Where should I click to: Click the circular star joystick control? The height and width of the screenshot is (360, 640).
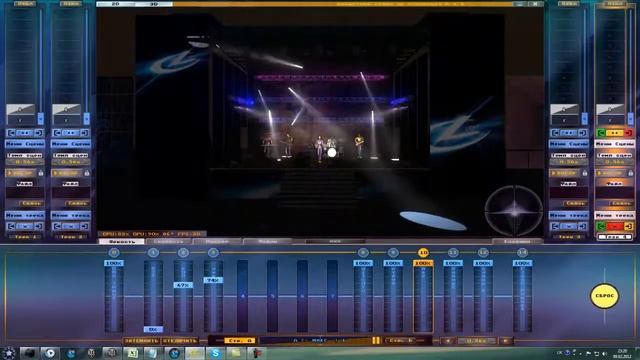click(514, 211)
